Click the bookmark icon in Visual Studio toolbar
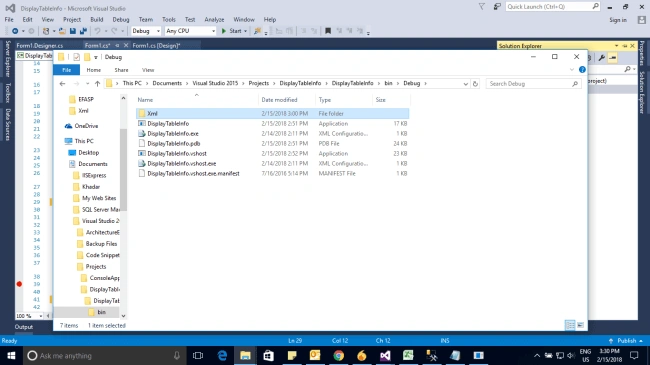650x365 pixels. click(x=328, y=31)
